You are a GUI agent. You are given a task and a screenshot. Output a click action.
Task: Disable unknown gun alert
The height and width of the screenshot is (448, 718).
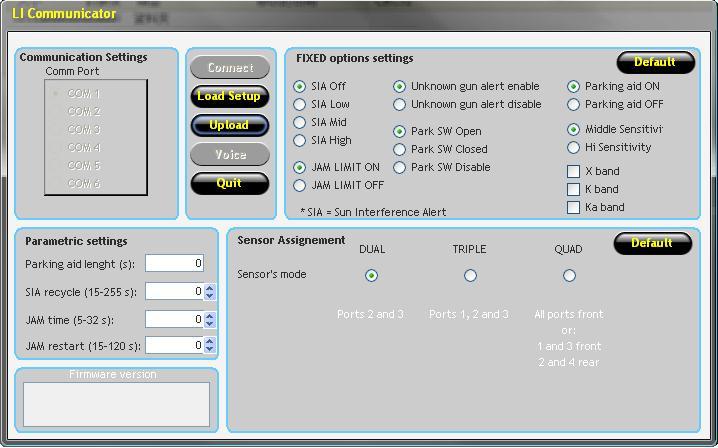[x=400, y=105]
